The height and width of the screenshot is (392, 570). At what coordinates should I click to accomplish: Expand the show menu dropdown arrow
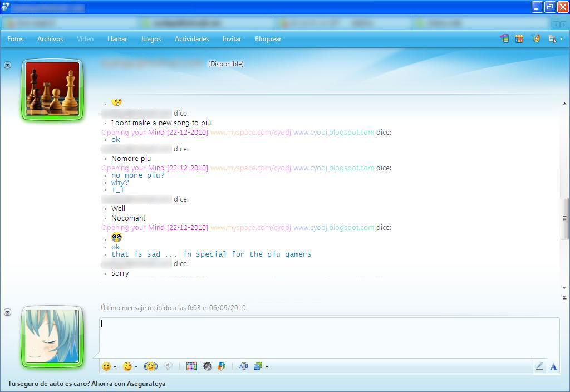(x=561, y=39)
